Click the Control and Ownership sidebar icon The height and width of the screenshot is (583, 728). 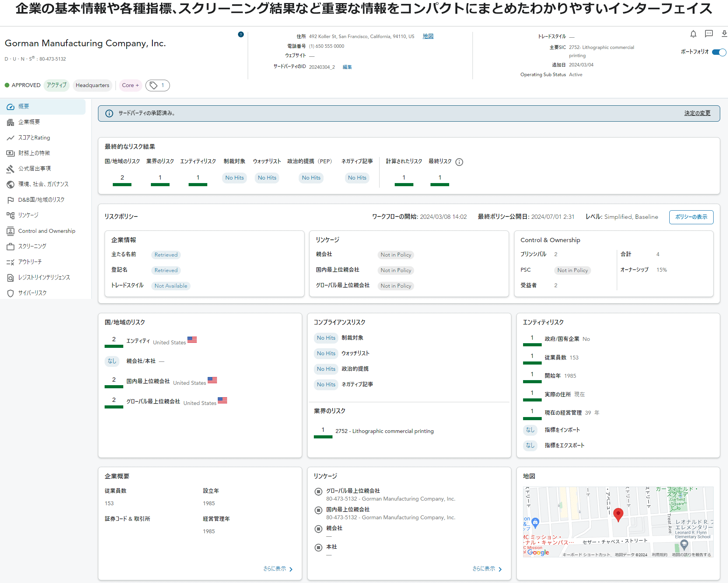click(x=10, y=231)
